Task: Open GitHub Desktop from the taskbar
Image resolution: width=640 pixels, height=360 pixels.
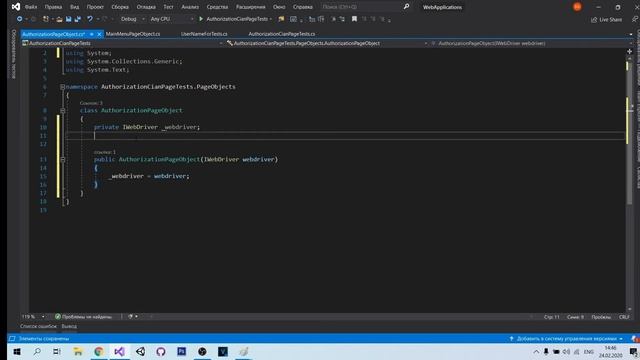Action: point(161,351)
